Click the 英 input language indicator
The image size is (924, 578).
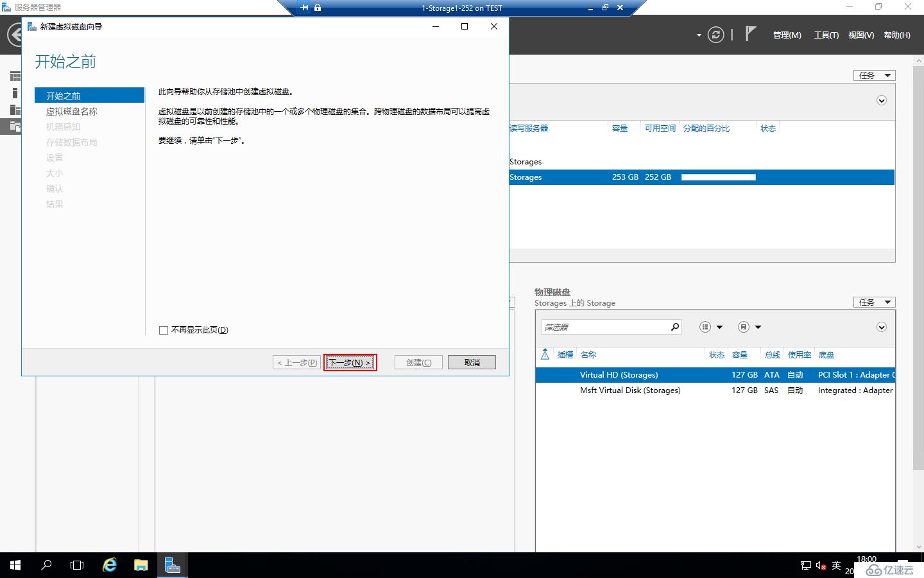coord(836,566)
